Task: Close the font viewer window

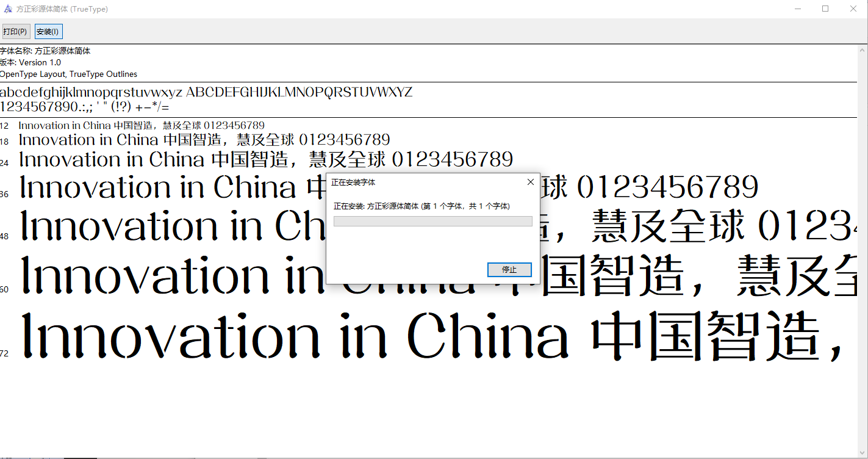Action: click(x=853, y=9)
